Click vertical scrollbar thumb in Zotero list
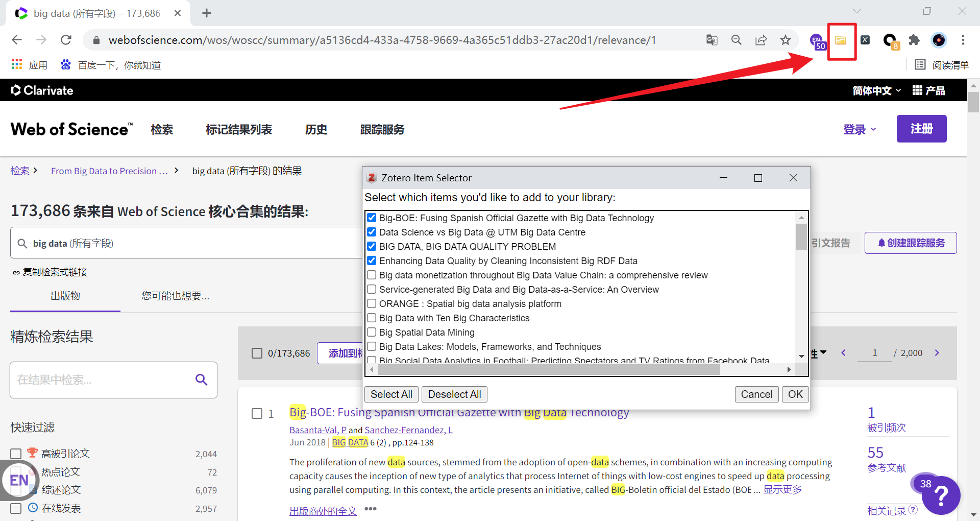Screen dimensions: 980x521 pos(801,237)
